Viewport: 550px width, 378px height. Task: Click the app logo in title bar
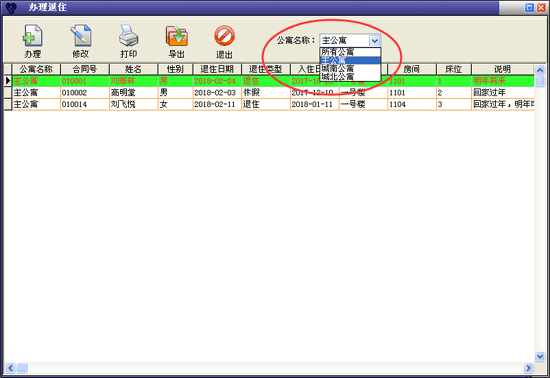point(11,7)
